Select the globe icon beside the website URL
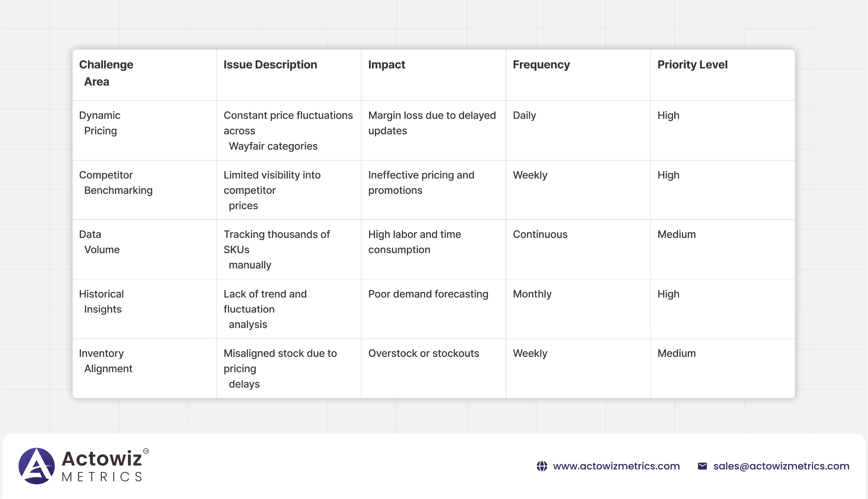868x499 pixels. 542,466
